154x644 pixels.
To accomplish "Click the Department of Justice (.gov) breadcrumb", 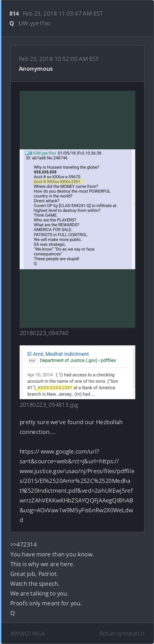I will point(69,360).
